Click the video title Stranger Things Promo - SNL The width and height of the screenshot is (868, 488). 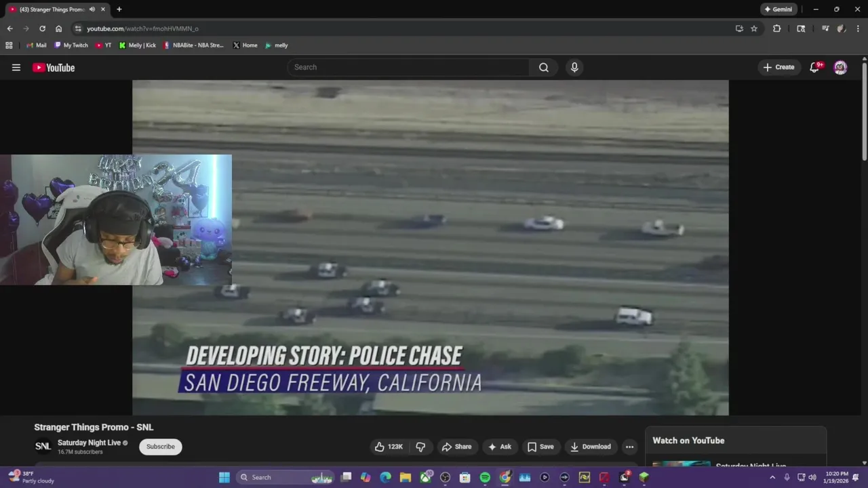coord(94,427)
